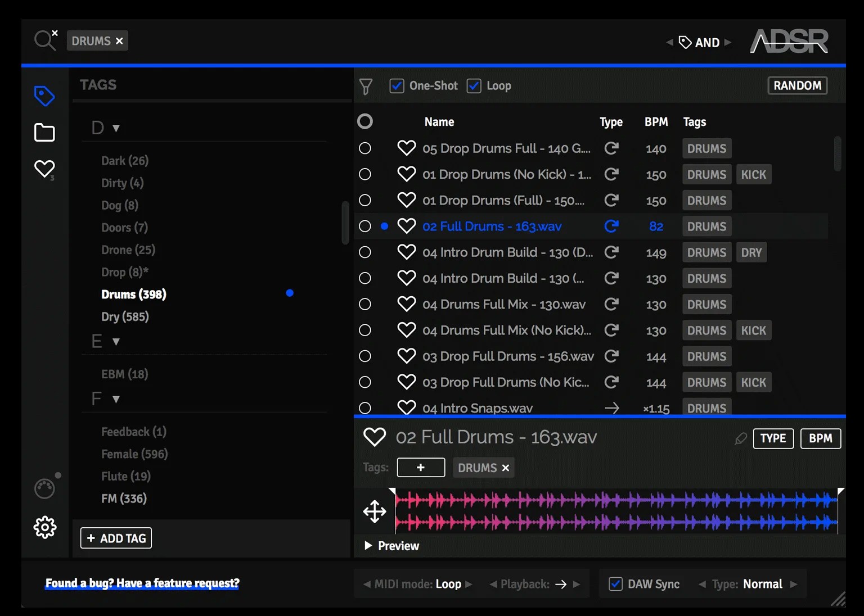Click right arrow of Type Normal selector

pos(794,584)
